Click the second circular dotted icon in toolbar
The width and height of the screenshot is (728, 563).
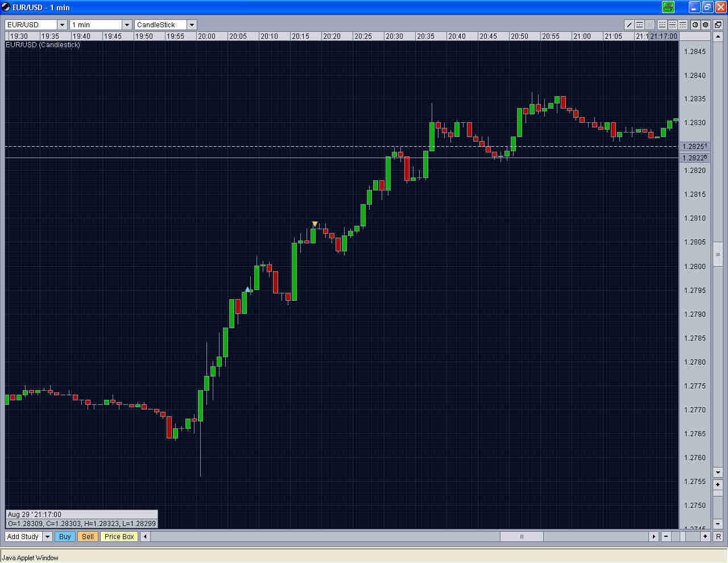click(x=705, y=25)
